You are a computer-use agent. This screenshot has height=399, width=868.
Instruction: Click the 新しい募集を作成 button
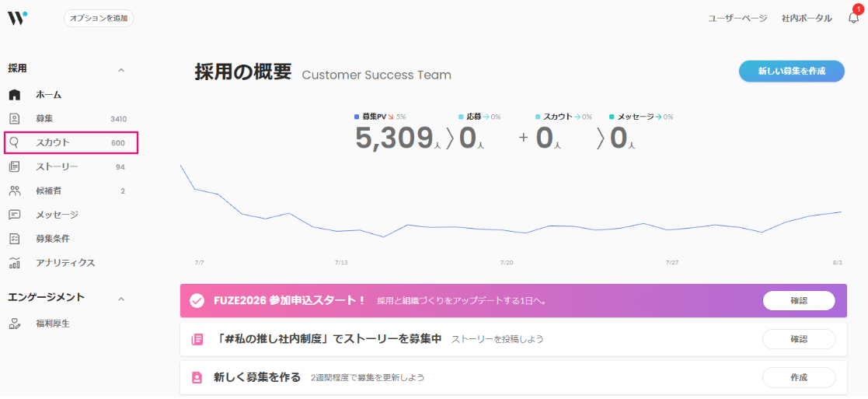792,71
